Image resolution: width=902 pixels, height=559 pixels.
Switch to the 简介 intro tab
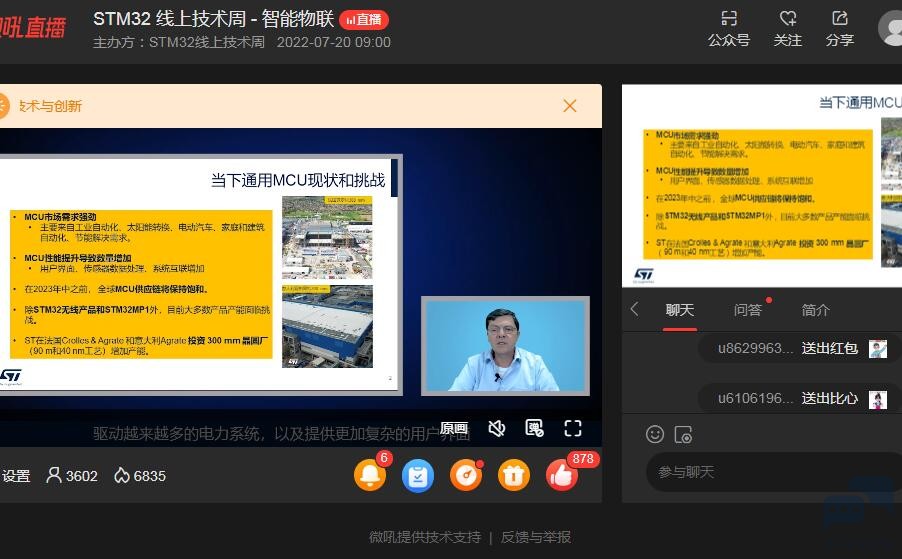click(x=816, y=310)
